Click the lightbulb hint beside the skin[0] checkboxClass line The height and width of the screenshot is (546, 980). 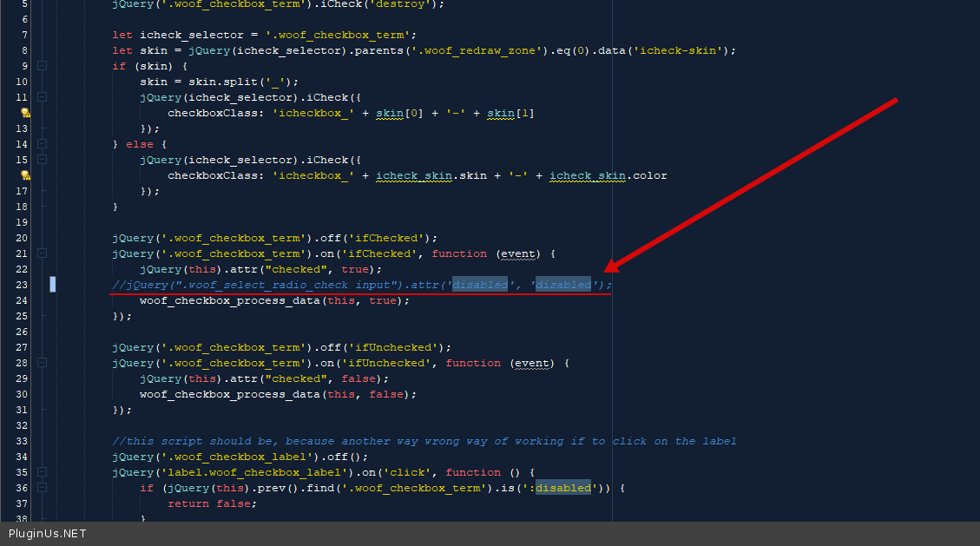coord(25,113)
